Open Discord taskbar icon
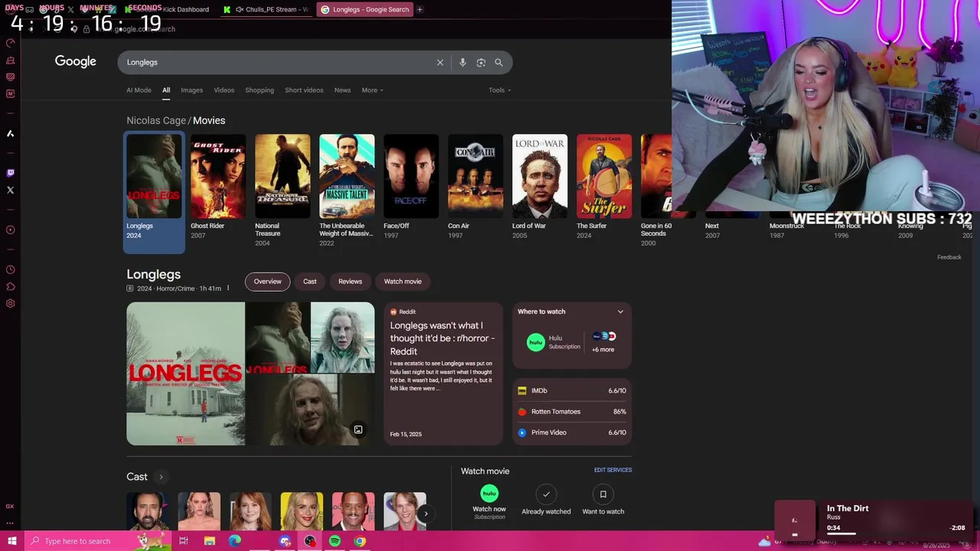Image resolution: width=980 pixels, height=551 pixels. point(285,541)
